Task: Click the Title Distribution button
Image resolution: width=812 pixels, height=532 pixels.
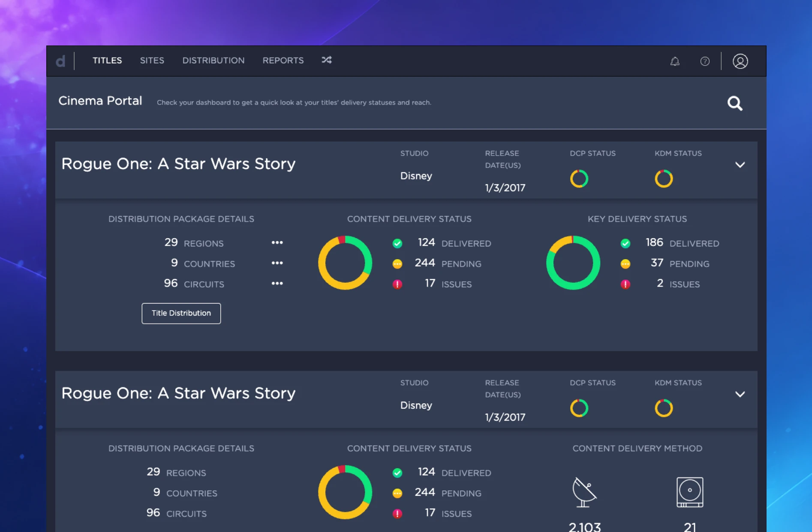Action: [181, 314]
